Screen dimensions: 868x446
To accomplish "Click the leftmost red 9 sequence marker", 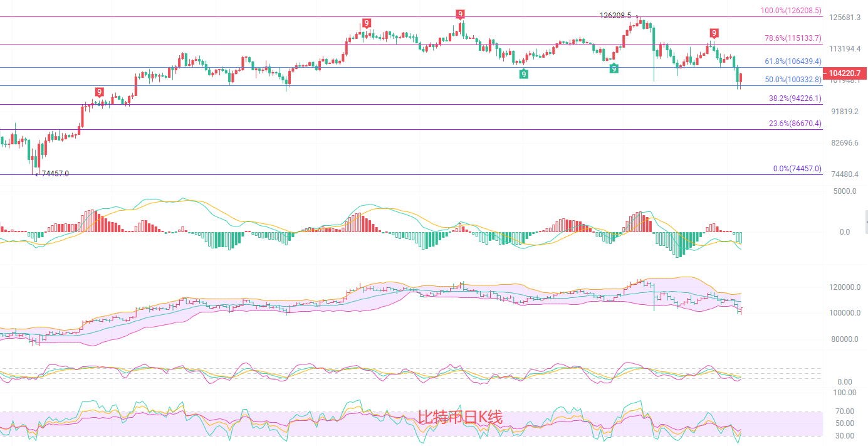I will [x=99, y=92].
